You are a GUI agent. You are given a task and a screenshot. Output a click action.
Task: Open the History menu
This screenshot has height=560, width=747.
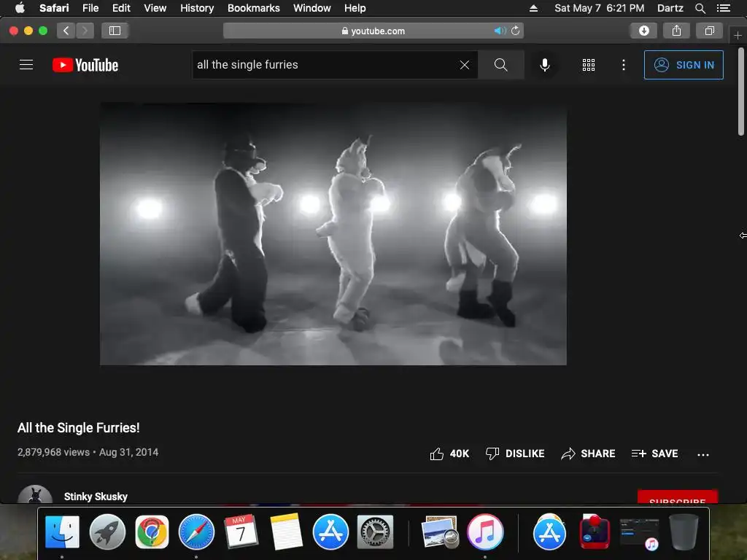coord(197,8)
